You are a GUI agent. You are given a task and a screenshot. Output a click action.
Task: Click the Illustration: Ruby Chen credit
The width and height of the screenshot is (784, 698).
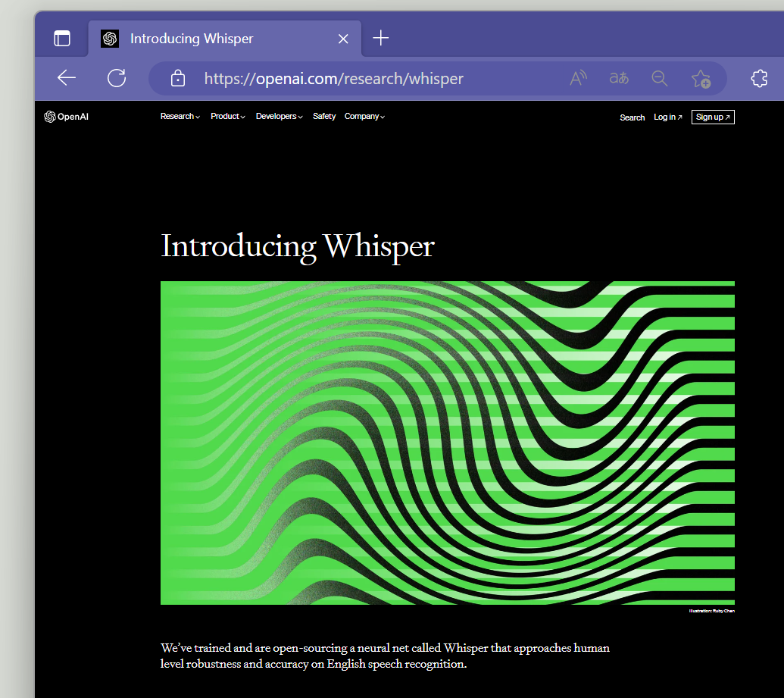pos(711,611)
